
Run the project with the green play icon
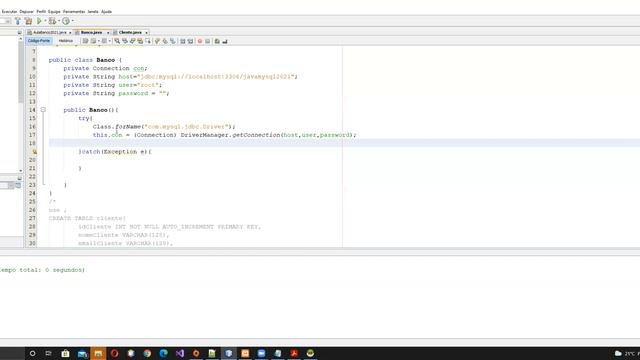39,21
